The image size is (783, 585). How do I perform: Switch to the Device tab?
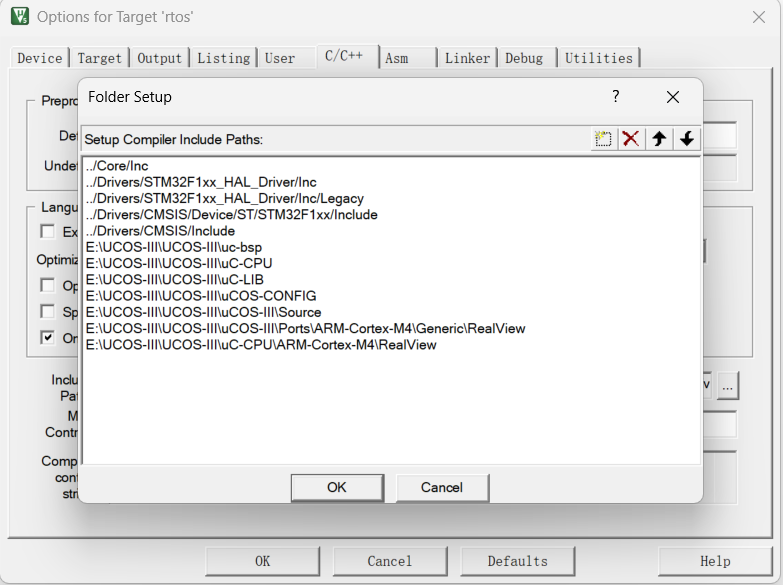coord(40,58)
